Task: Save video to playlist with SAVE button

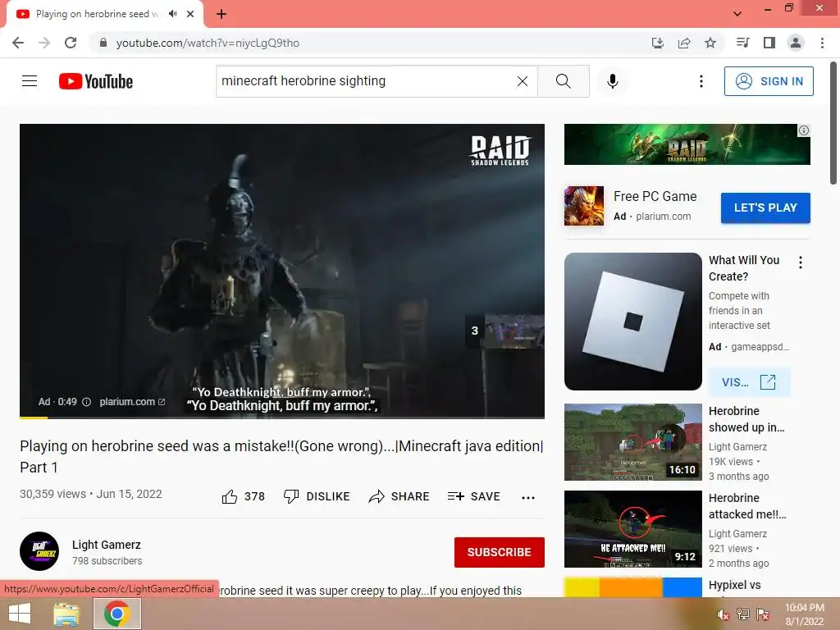Action: [x=473, y=496]
